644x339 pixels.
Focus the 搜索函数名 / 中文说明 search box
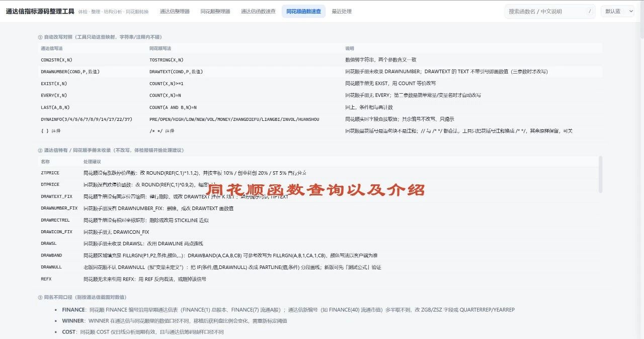coord(550,11)
